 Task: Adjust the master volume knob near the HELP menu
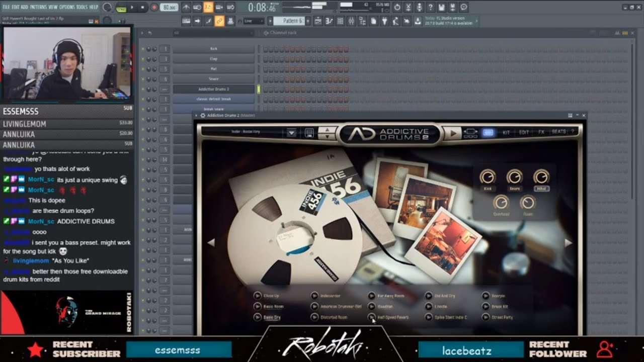point(107,8)
